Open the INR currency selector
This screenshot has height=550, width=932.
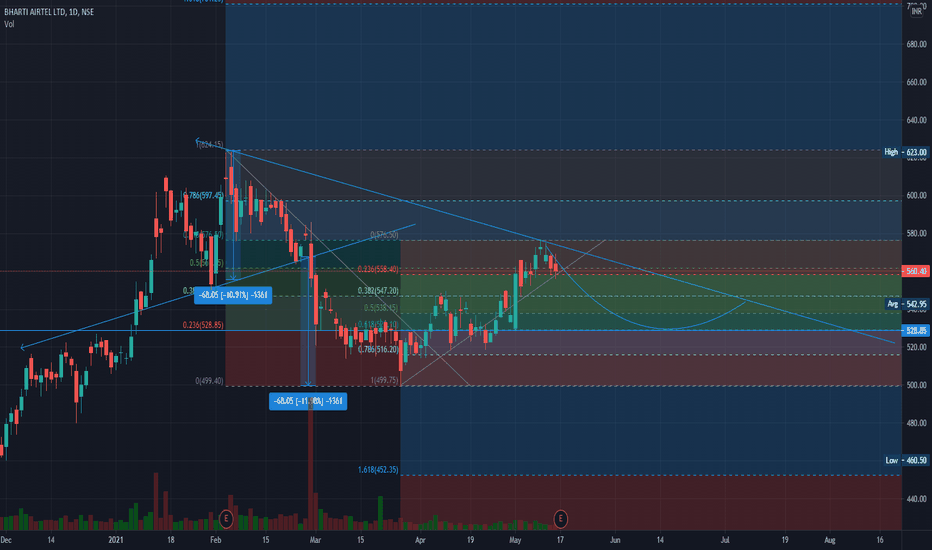[917, 11]
